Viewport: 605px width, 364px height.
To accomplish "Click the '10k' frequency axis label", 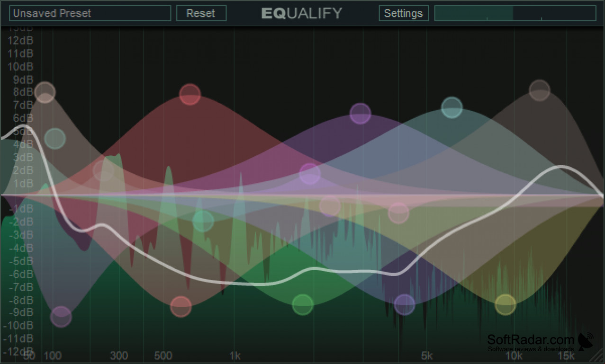I will [x=514, y=356].
